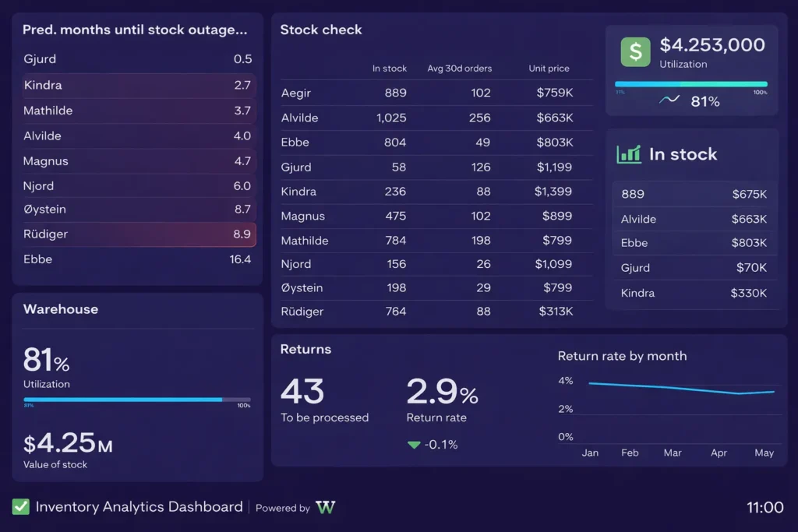The width and height of the screenshot is (798, 532).
Task: Select the Rüdiger bar in the outage chart
Action: click(x=136, y=234)
